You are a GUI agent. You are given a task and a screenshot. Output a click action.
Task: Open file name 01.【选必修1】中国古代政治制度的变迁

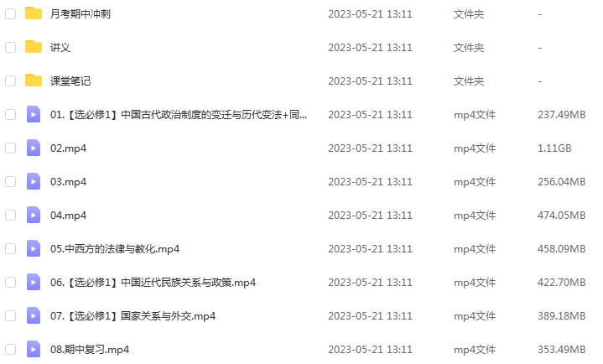point(179,115)
